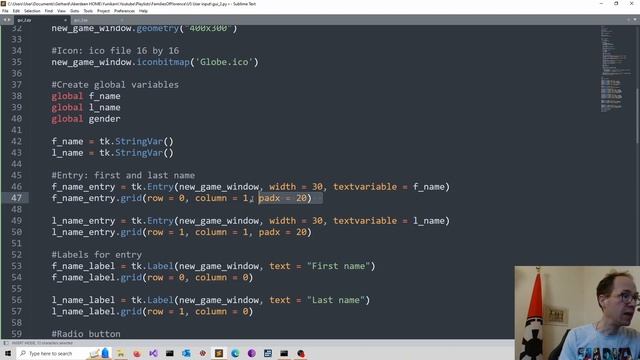The height and width of the screenshot is (360, 640).
Task: Open the first black terminal taskbar icon
Action: tap(170, 353)
